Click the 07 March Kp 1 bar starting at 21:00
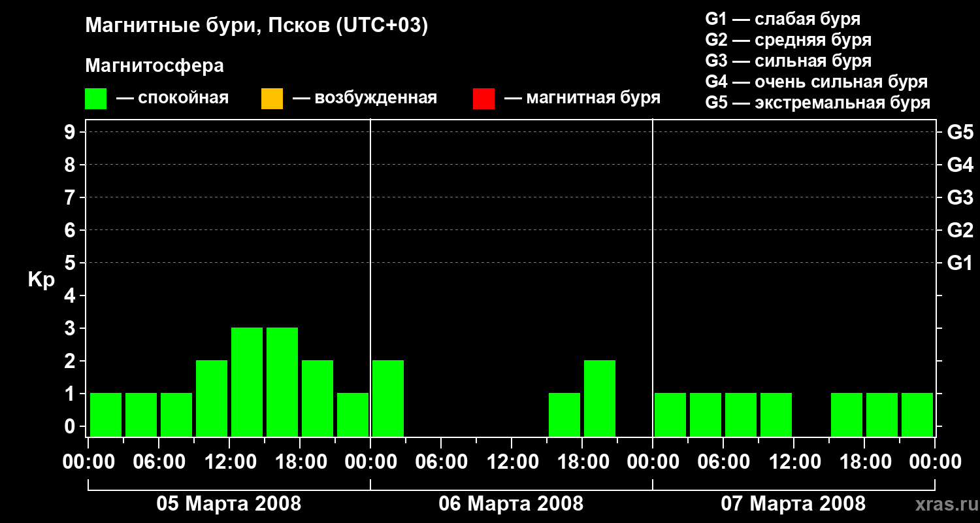980x523 pixels. [917, 414]
